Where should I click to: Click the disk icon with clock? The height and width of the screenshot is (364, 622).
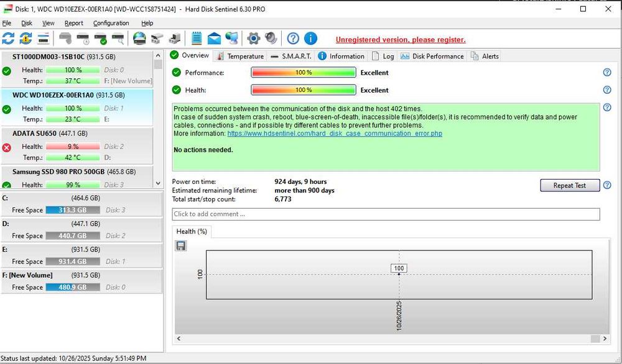point(83,39)
